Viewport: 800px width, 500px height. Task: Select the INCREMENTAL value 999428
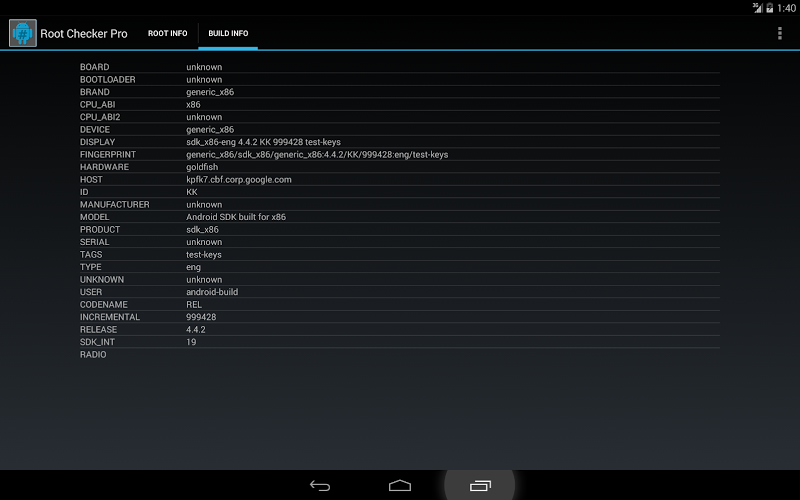point(201,317)
